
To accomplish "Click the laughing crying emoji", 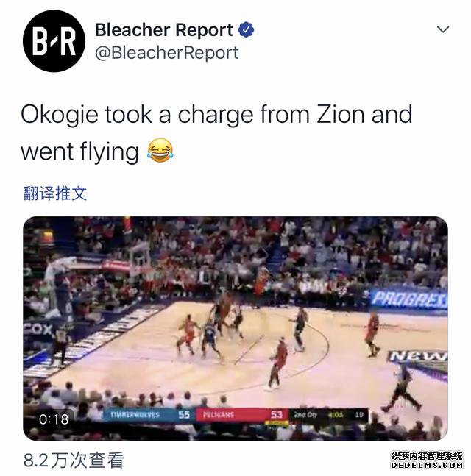I will (160, 151).
